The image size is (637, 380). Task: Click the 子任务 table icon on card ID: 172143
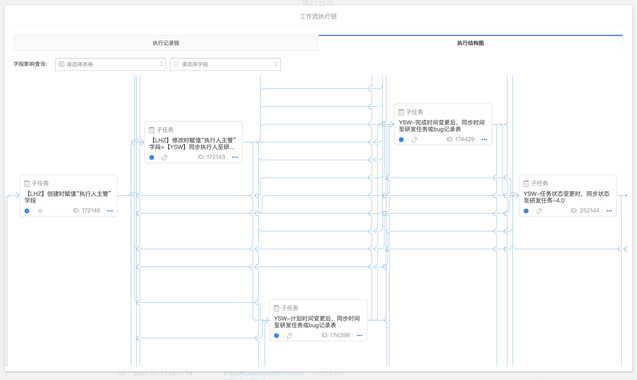pos(152,130)
